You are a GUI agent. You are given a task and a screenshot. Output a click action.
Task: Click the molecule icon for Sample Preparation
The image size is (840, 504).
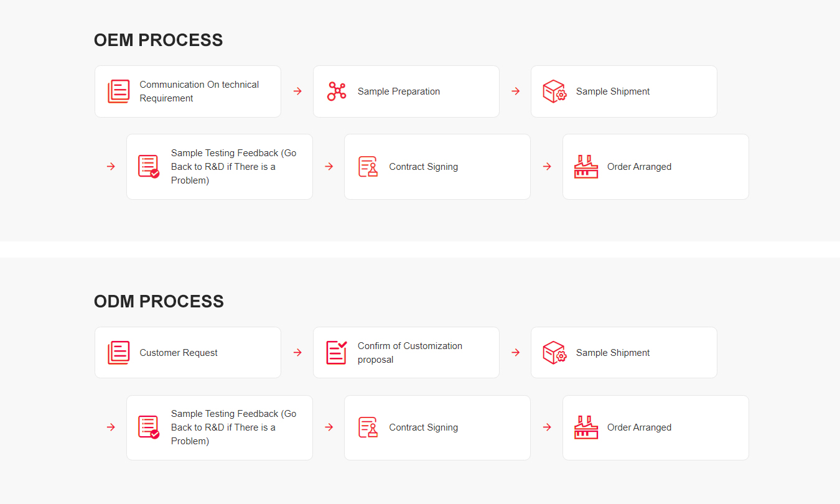(x=337, y=91)
